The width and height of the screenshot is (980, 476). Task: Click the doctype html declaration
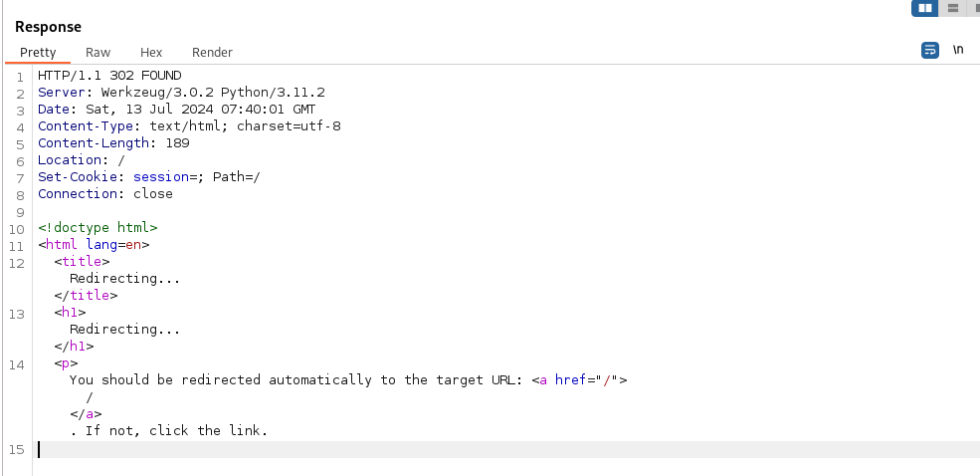pyautogui.click(x=98, y=228)
